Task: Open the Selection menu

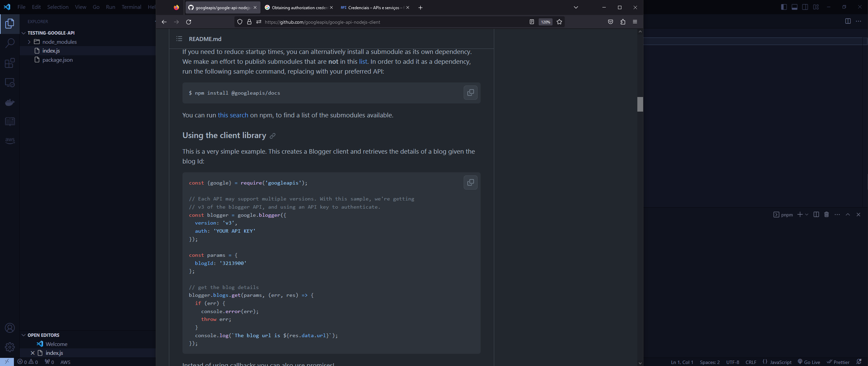Action: (58, 7)
